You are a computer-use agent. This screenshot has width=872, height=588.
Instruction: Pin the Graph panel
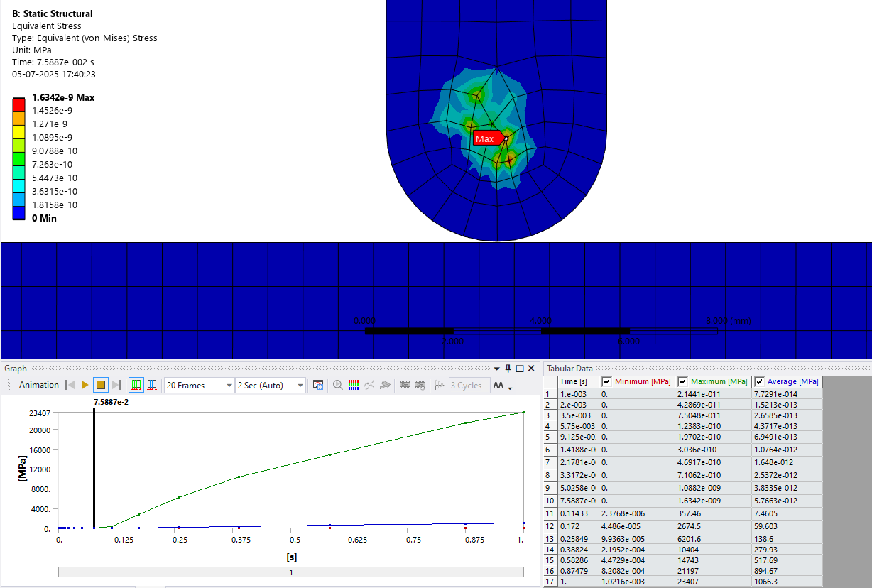pos(508,369)
